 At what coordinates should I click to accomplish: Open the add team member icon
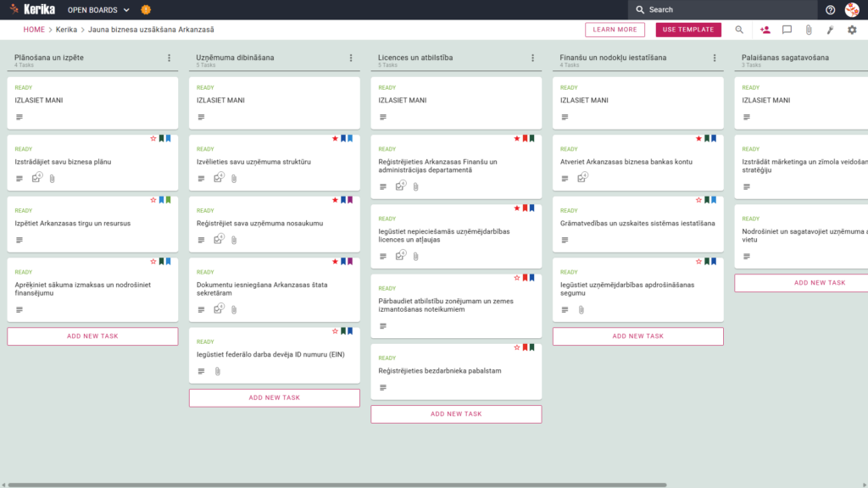[x=765, y=30]
